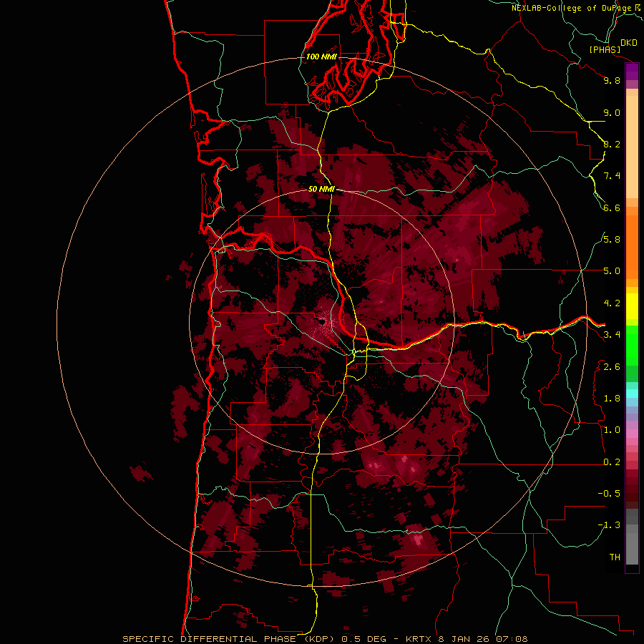Pick the pink band on the color scale

point(632,434)
